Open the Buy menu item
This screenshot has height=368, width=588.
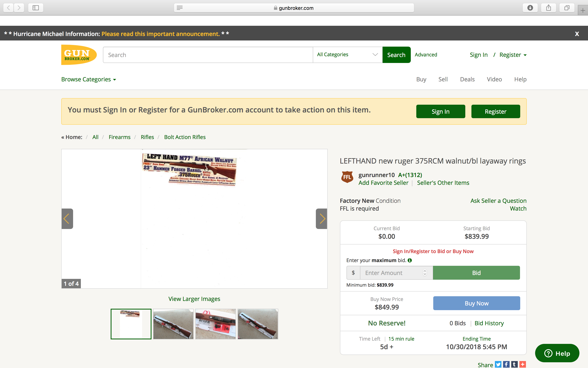(421, 79)
